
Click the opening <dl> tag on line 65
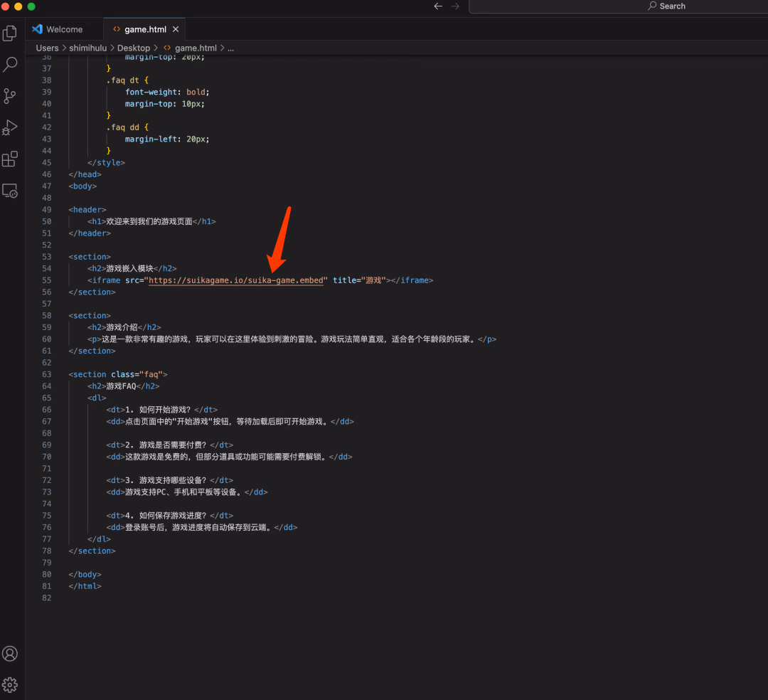pos(97,398)
